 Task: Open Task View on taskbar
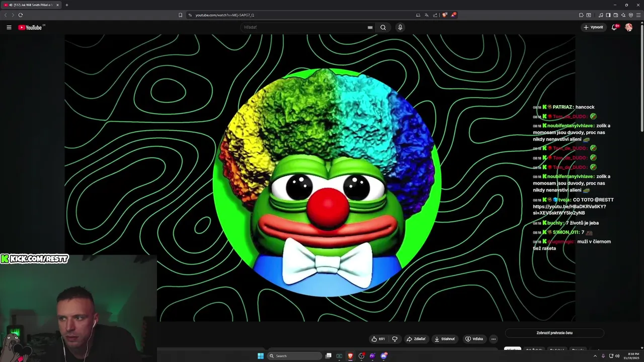click(329, 356)
